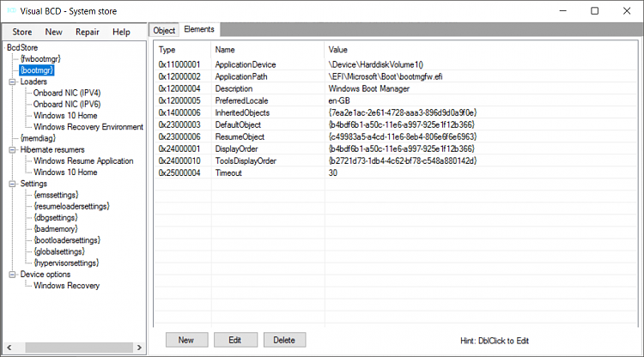Collapse the Device options node
Viewport: 644px width, 357px height.
tap(12, 275)
